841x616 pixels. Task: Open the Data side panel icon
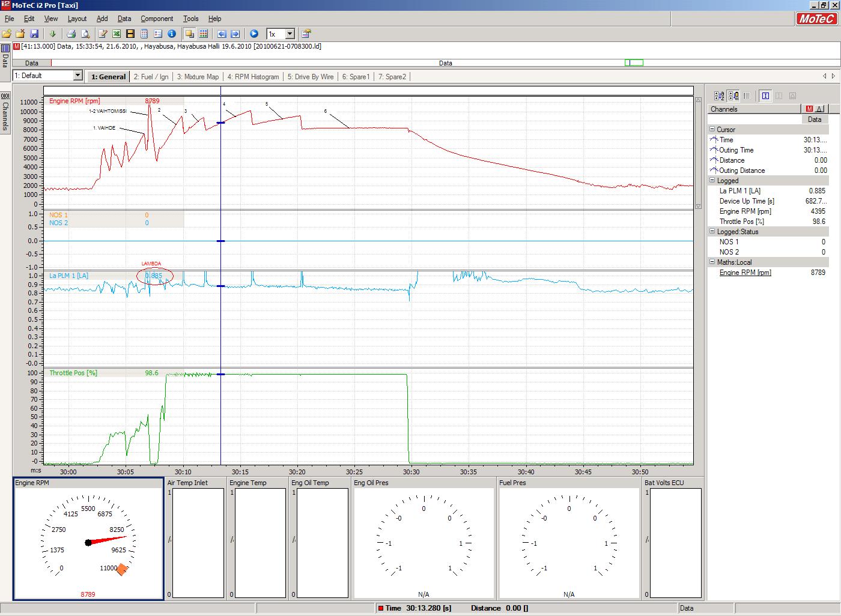(5, 49)
